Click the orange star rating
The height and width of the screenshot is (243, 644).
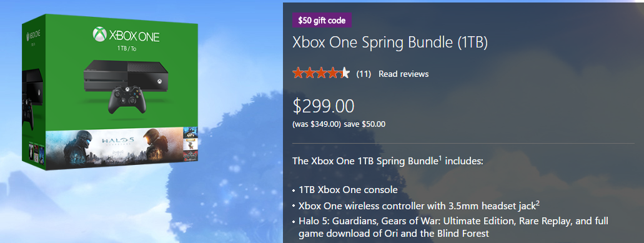(x=321, y=74)
